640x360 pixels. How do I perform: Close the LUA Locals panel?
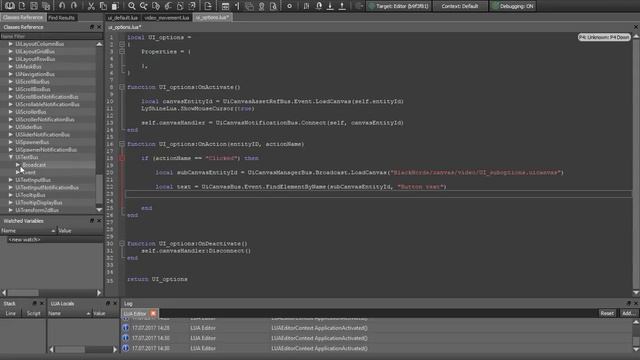[115, 303]
